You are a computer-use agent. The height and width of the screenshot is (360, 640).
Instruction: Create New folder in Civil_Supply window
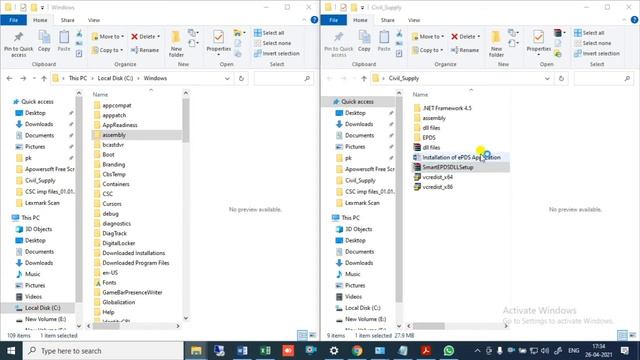click(496, 44)
